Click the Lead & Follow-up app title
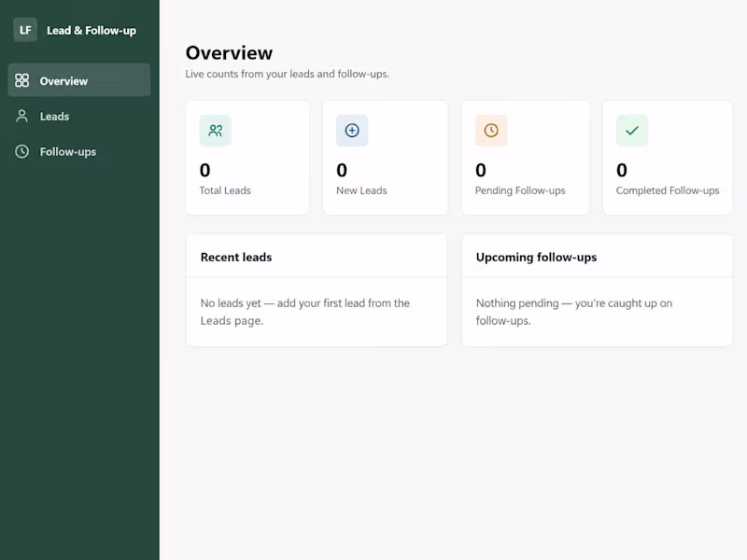This screenshot has height=560, width=747. (x=92, y=31)
